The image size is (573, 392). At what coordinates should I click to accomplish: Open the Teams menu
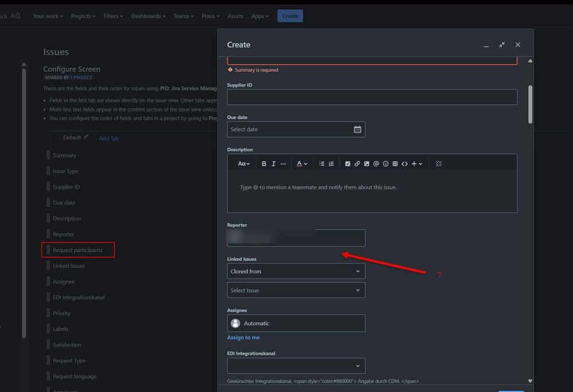tap(184, 16)
